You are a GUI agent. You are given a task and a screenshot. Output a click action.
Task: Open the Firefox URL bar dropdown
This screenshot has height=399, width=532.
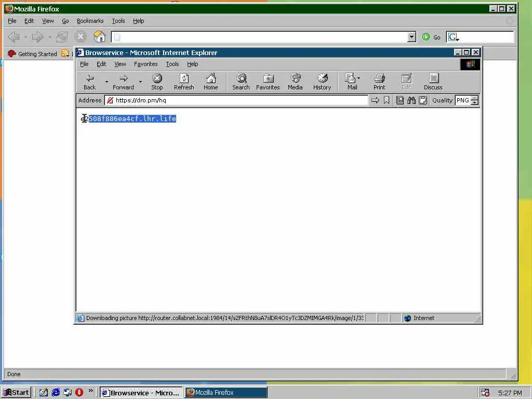[x=411, y=37]
